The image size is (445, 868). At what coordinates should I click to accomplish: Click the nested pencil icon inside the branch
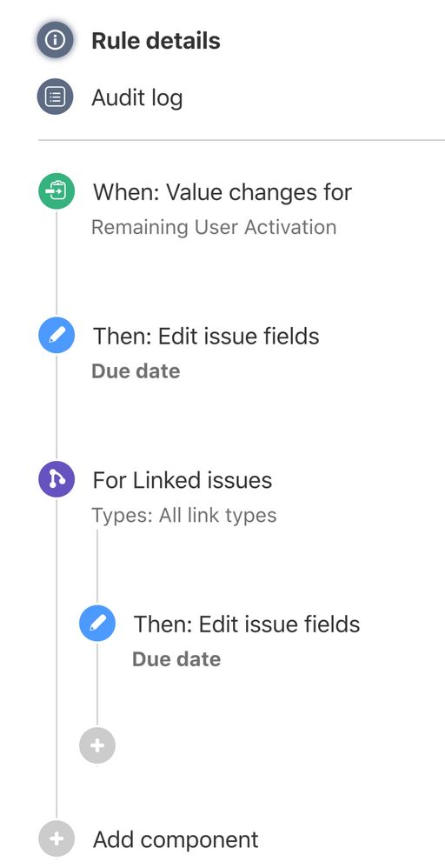click(96, 624)
